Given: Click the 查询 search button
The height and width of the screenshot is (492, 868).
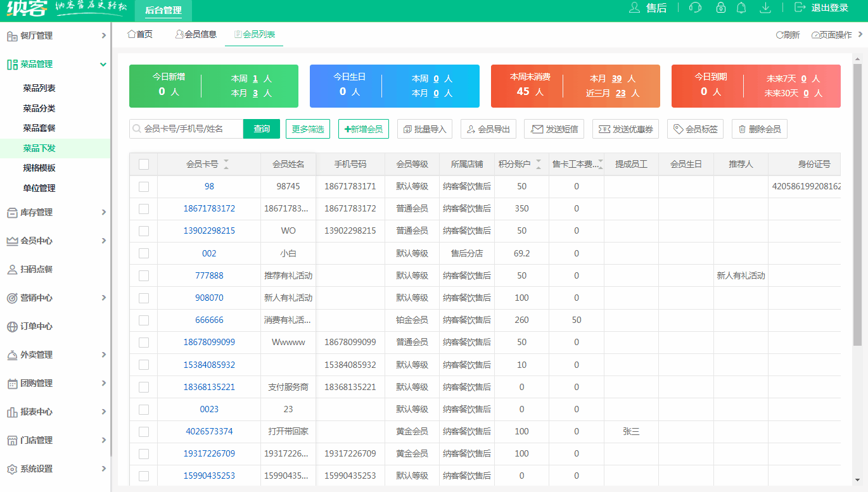Looking at the screenshot, I should 261,129.
